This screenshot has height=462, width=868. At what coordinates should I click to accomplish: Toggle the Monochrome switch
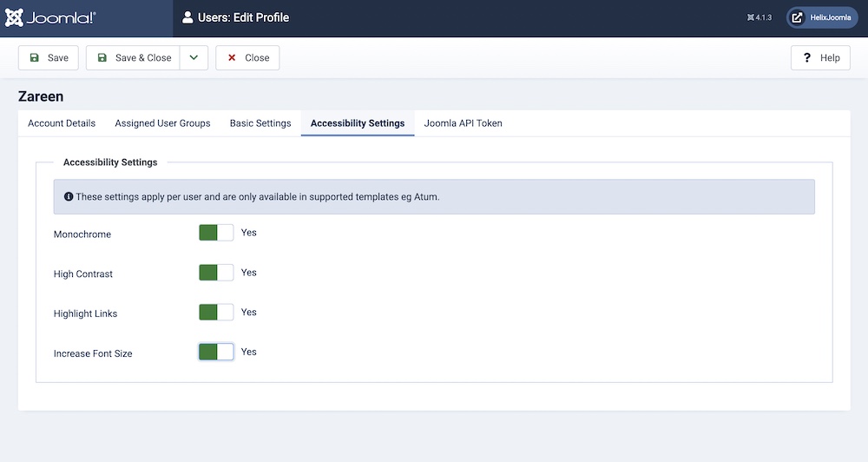coord(216,233)
